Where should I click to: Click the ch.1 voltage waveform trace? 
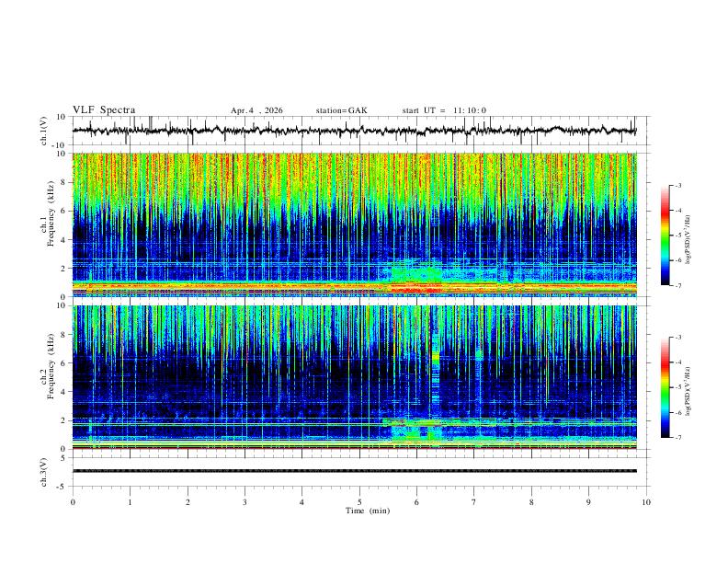pyautogui.click(x=354, y=131)
